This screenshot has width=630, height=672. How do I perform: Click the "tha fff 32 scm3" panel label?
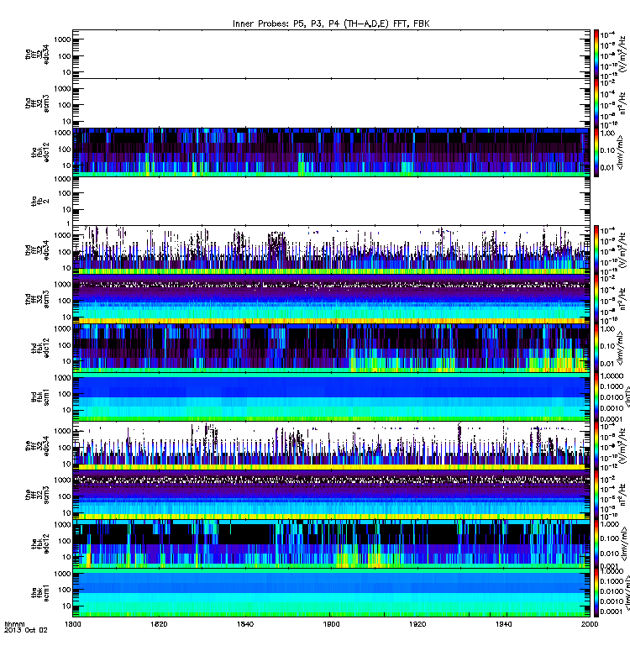pos(37,103)
